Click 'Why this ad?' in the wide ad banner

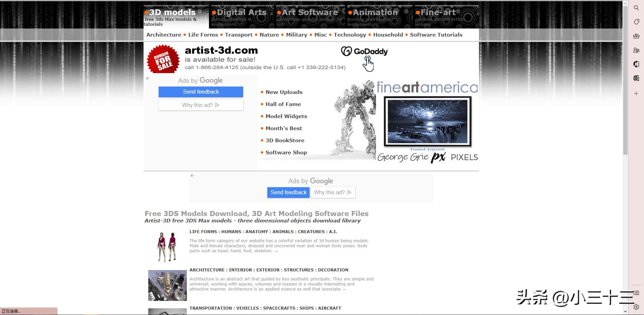point(332,193)
